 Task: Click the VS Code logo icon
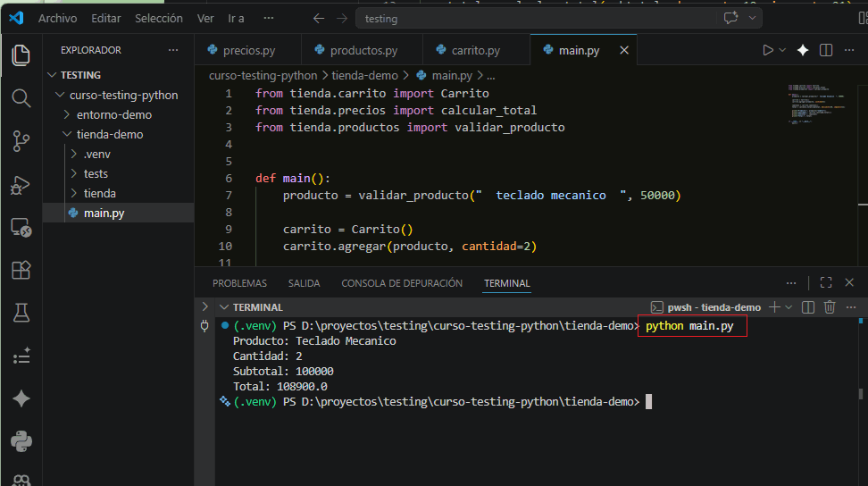click(16, 18)
